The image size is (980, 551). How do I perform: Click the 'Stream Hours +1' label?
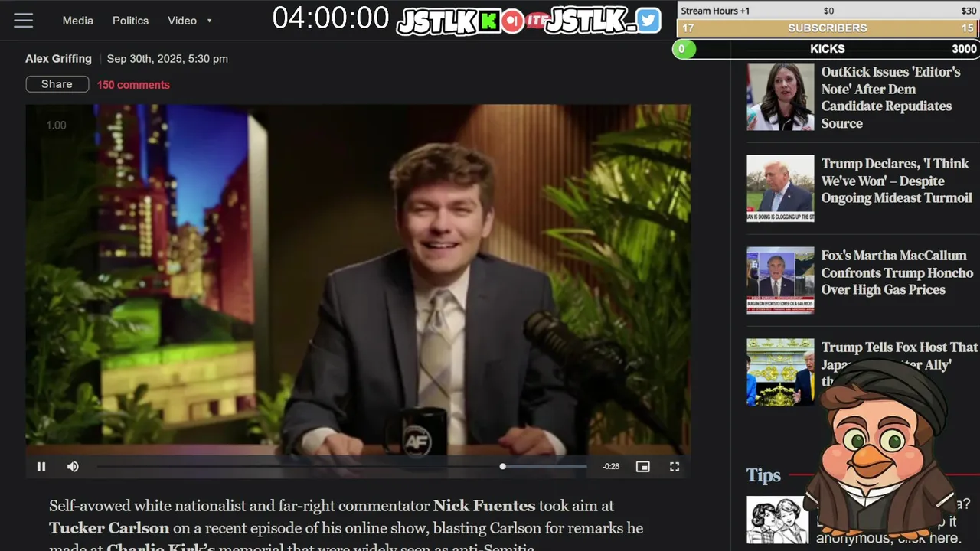pyautogui.click(x=715, y=11)
